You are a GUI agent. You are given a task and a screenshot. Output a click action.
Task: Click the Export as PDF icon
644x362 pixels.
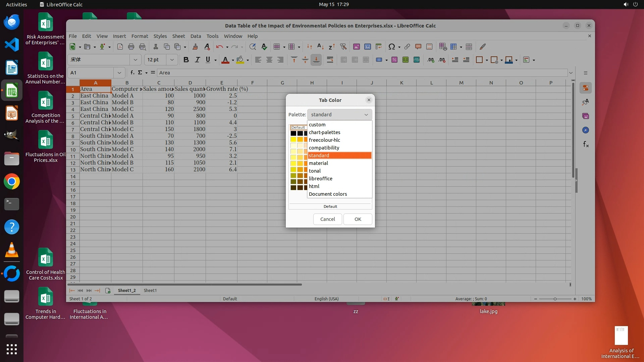(x=120, y=47)
